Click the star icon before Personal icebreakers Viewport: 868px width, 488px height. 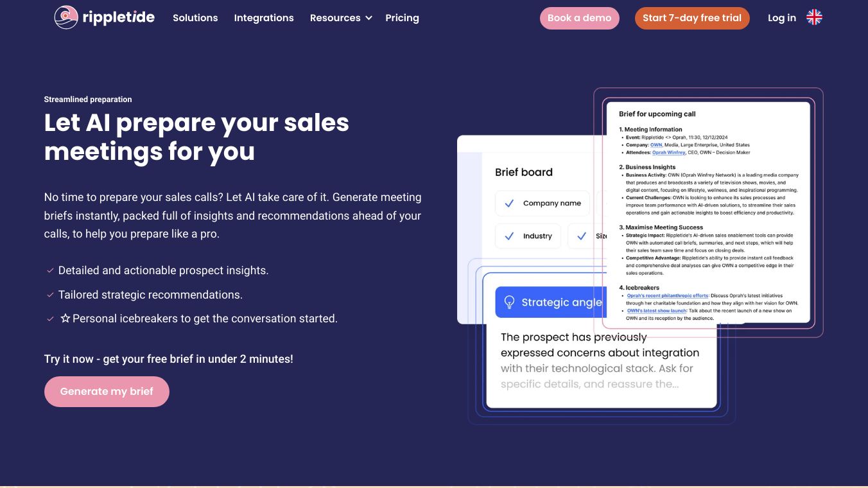pos(65,318)
